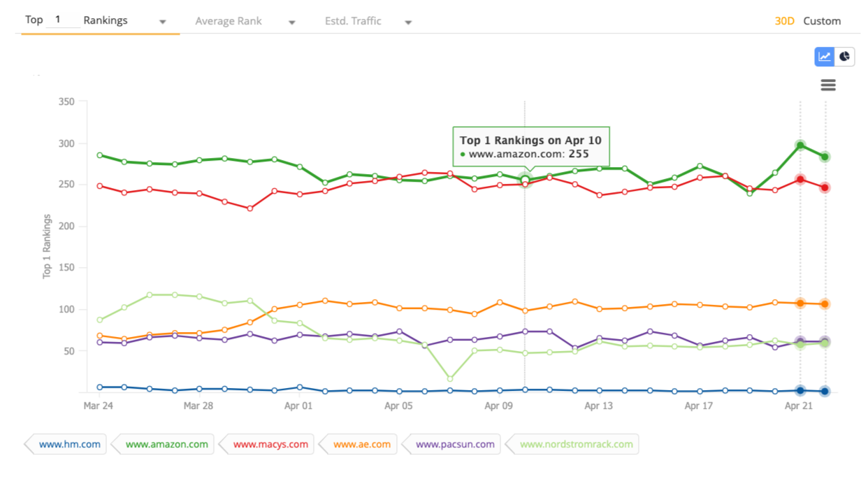
Task: Toggle www.pacsun.com legend series
Action: 451,444
